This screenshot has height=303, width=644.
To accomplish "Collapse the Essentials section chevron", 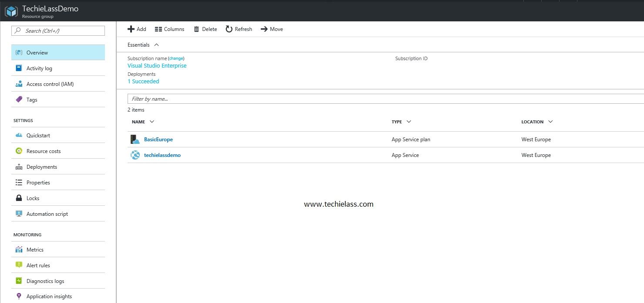I will (157, 44).
